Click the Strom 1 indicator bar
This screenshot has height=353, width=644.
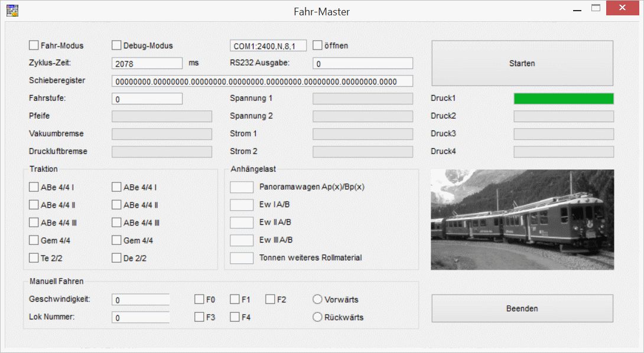point(363,134)
